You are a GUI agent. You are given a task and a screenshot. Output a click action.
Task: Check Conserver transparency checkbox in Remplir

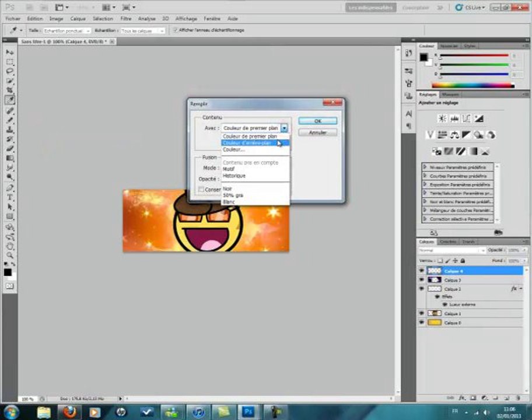coord(201,189)
